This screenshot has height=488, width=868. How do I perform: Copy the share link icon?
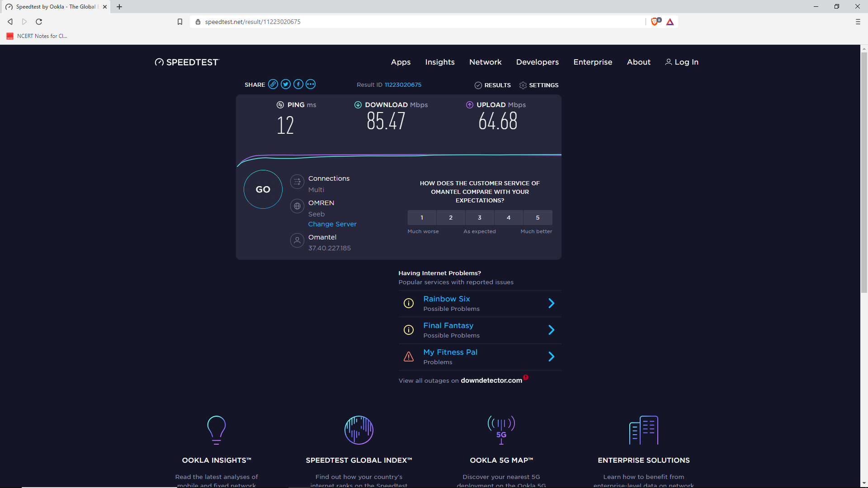[273, 84]
